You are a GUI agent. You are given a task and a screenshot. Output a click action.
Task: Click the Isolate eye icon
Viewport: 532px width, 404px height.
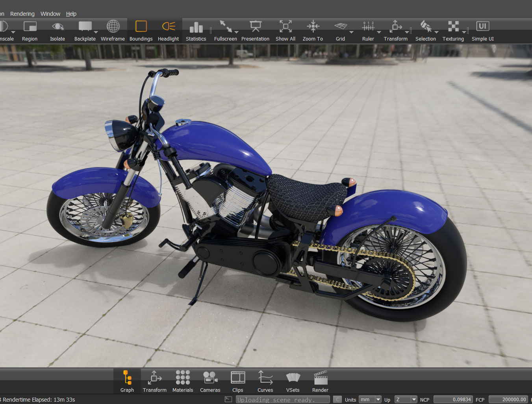click(x=57, y=27)
